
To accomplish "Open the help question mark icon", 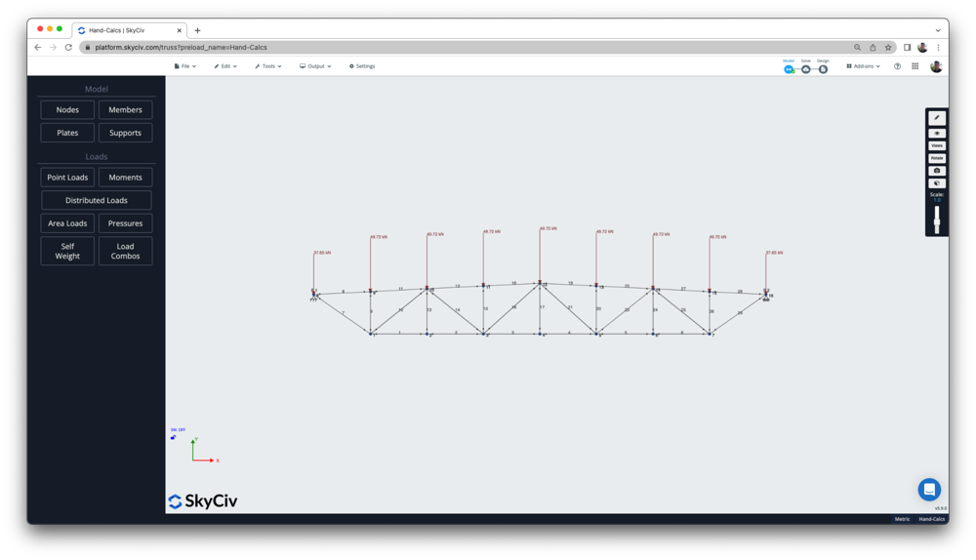I will pos(897,66).
